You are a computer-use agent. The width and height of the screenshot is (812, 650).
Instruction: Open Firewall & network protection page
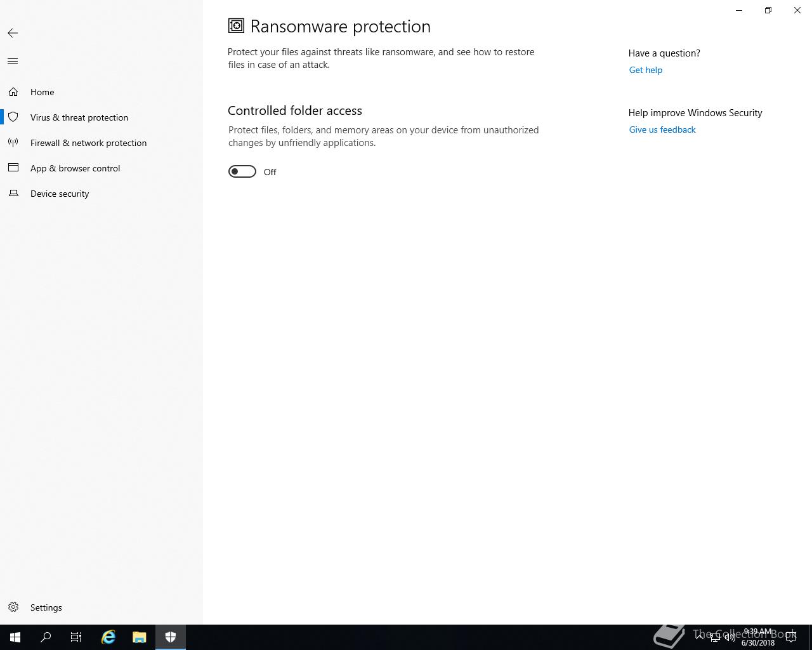pyautogui.click(x=101, y=143)
